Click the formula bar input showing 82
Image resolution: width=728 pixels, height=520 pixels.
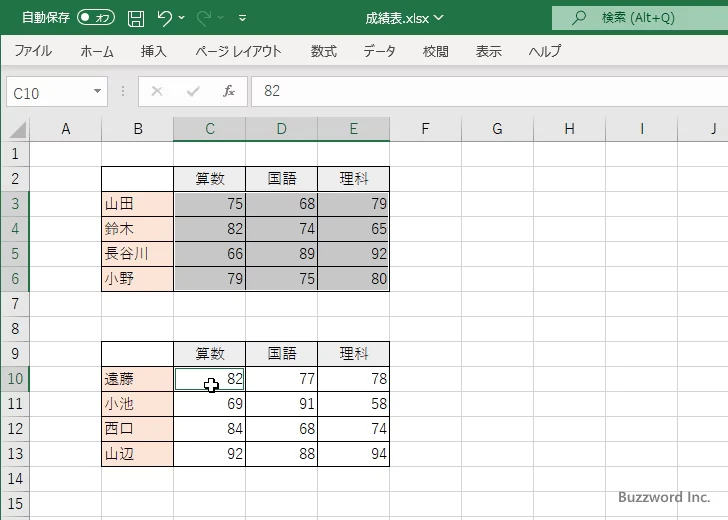tap(480, 92)
